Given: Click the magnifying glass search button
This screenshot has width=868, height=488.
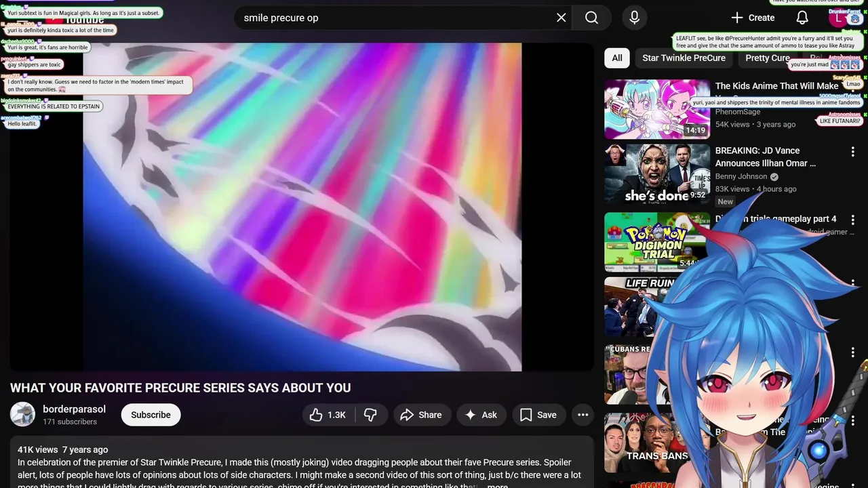Looking at the screenshot, I should [x=591, y=18].
